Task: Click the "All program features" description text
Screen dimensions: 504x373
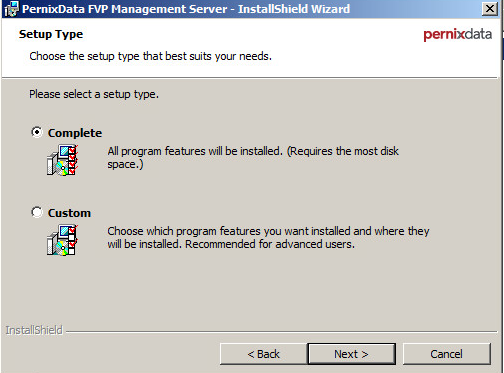Action: coord(253,158)
